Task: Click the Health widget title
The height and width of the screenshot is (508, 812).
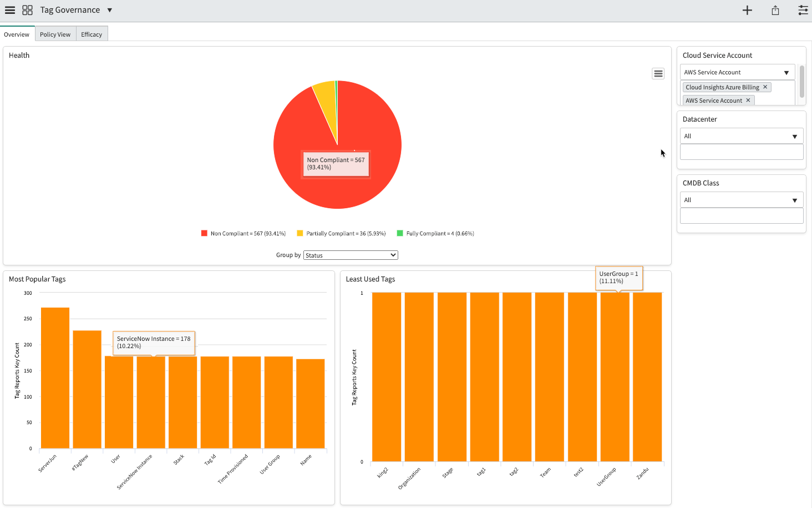Action: [x=19, y=56]
